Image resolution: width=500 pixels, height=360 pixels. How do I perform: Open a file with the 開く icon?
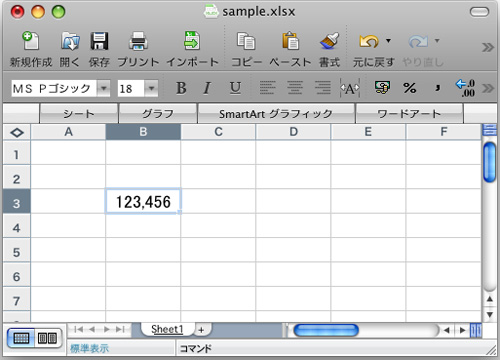click(x=70, y=41)
